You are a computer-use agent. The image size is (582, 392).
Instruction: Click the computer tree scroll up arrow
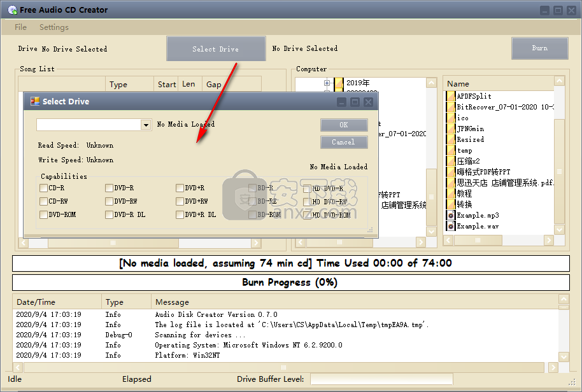431,83
